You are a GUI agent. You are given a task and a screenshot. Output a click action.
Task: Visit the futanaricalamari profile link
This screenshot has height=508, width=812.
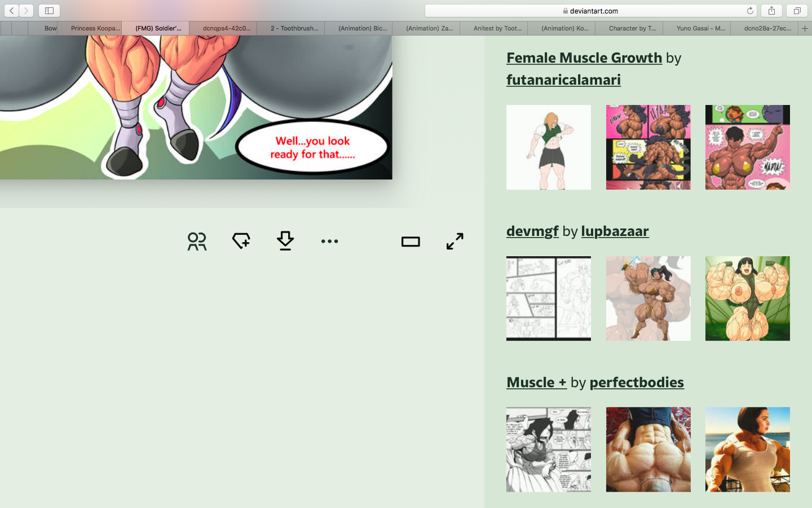click(x=563, y=80)
